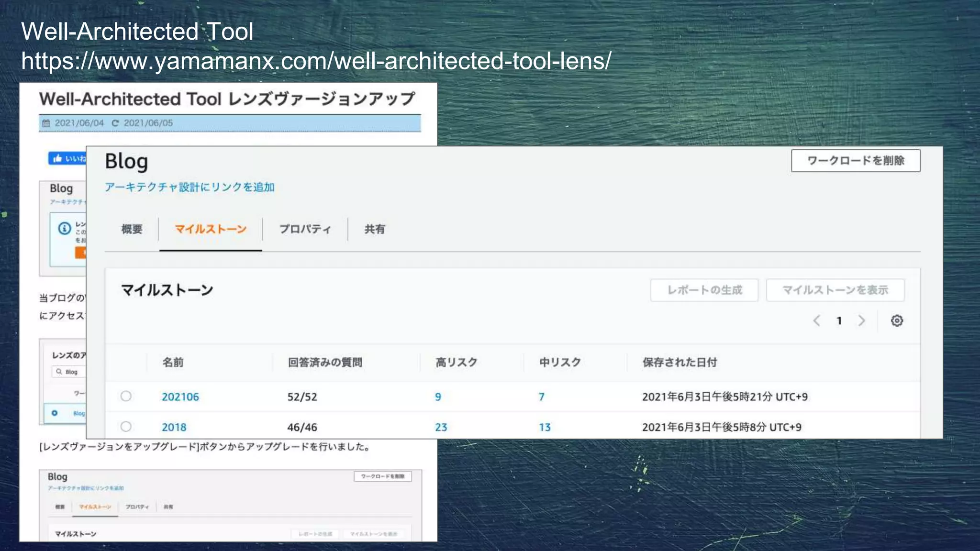
Task: Click the 52/52 answered questions cell
Action: click(302, 397)
